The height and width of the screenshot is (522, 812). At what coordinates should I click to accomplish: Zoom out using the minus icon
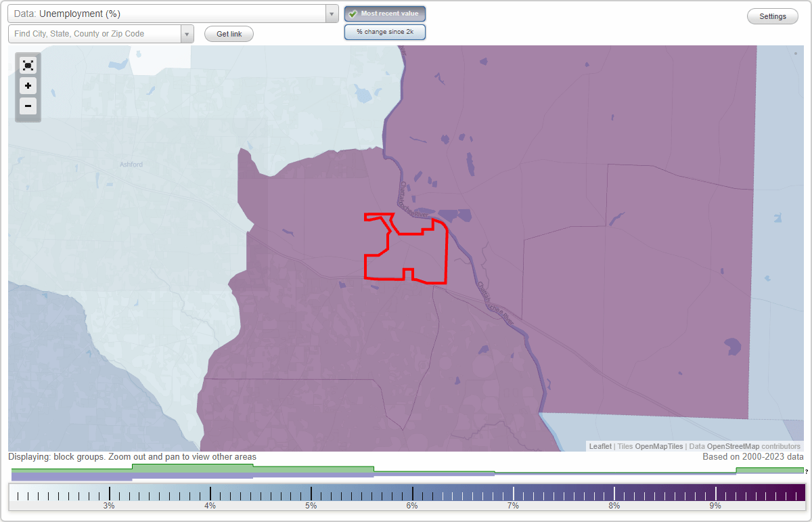(28, 106)
